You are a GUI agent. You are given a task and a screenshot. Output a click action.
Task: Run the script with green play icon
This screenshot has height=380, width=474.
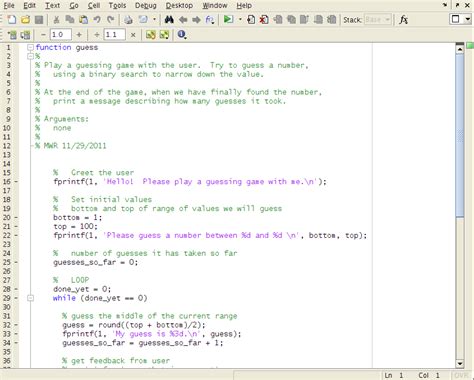pyautogui.click(x=228, y=20)
